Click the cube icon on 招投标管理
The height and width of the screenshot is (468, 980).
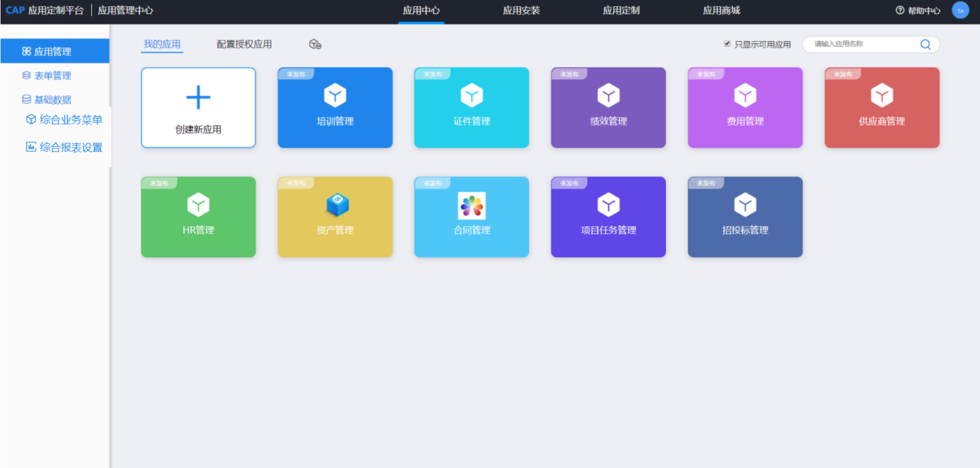pyautogui.click(x=745, y=205)
